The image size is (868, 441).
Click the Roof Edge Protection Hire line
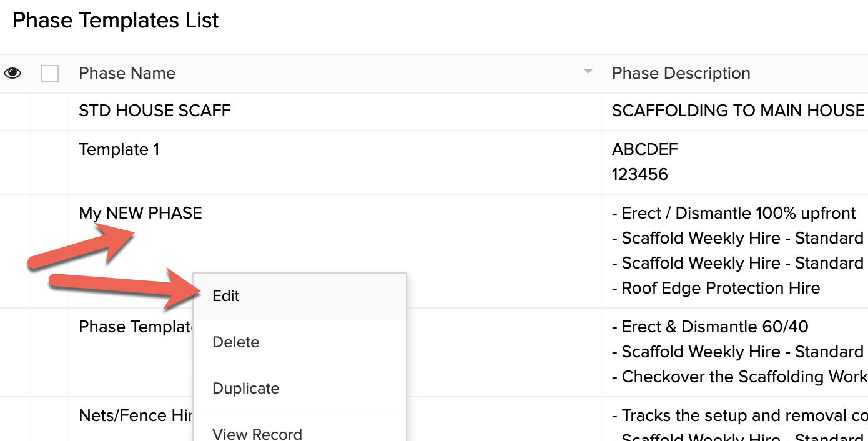point(716,289)
